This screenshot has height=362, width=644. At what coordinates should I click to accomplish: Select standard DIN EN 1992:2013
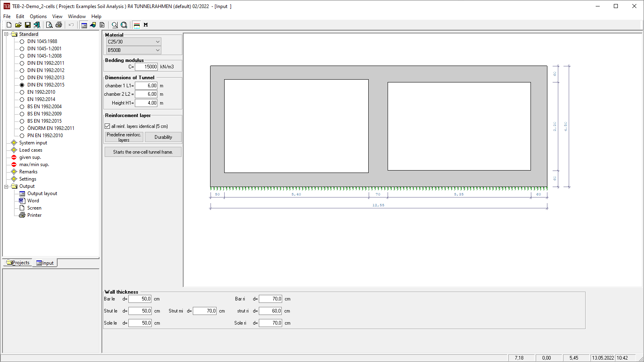(22, 78)
